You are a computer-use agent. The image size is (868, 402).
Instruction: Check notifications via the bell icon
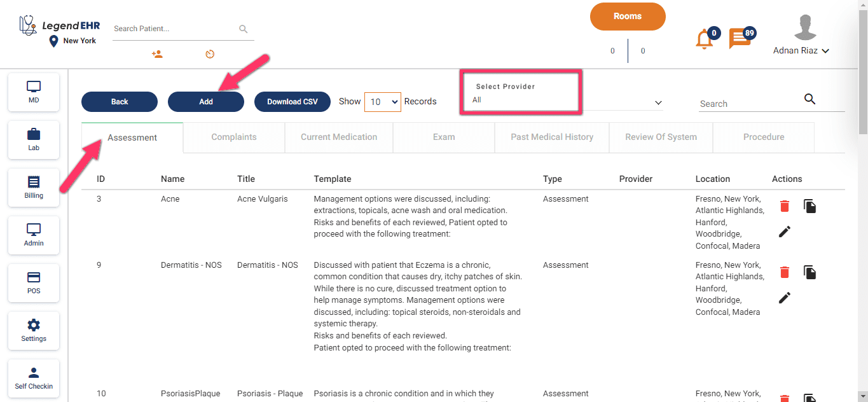click(704, 39)
